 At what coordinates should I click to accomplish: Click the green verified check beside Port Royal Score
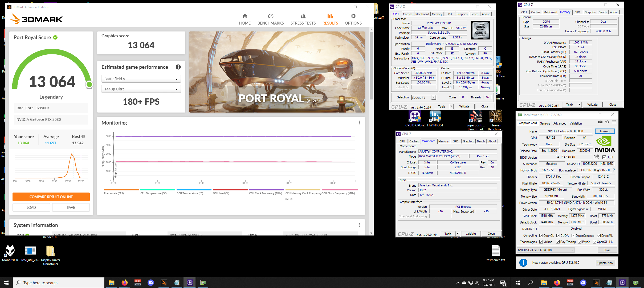point(55,37)
